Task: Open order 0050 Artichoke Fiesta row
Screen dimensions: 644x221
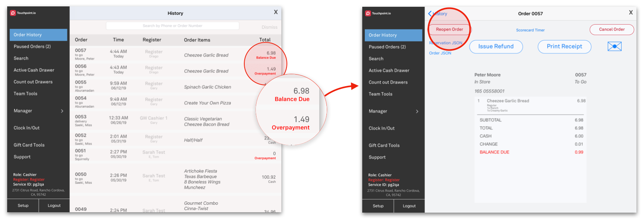Action: [x=175, y=179]
